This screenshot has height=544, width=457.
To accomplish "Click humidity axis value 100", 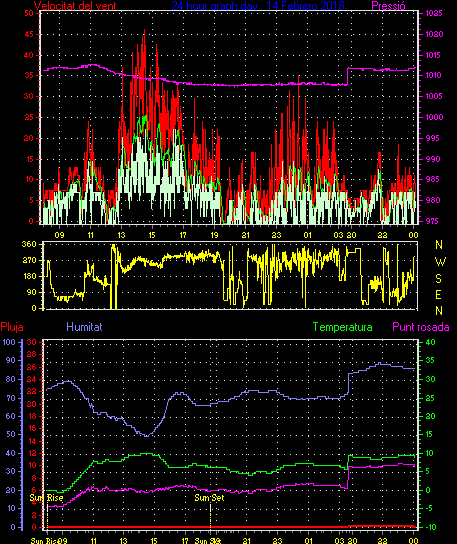I will tap(9, 342).
